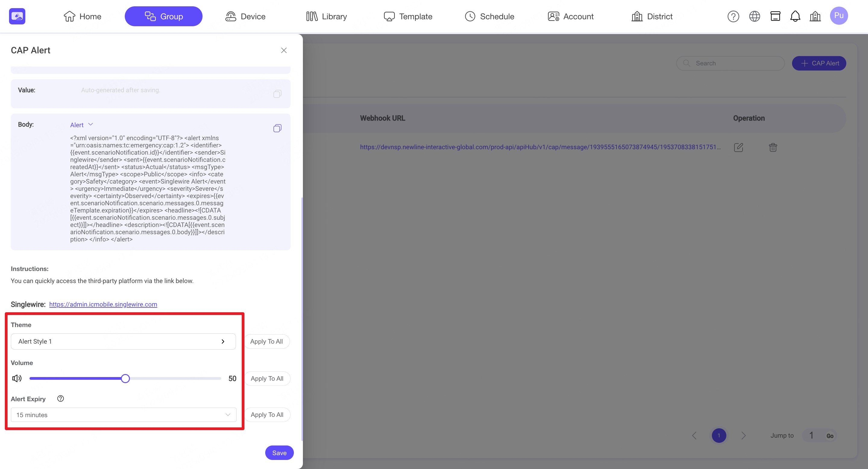Image resolution: width=868 pixels, height=469 pixels.
Task: Open the Alert Style 1 theme selector
Action: (123, 341)
